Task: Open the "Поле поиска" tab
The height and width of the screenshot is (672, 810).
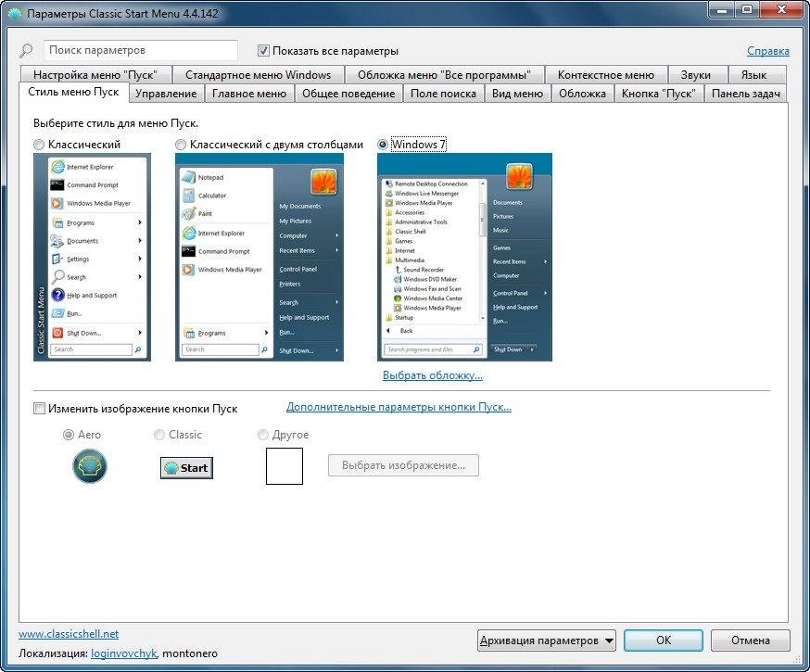Action: tap(443, 94)
